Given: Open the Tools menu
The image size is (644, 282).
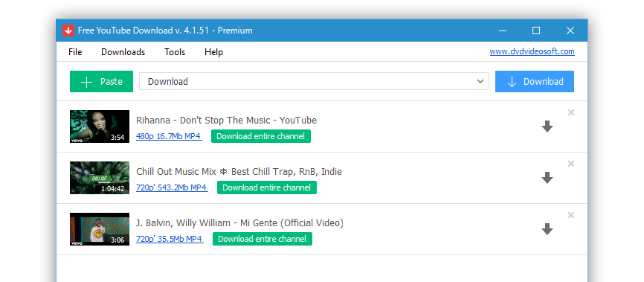Looking at the screenshot, I should 175,52.
